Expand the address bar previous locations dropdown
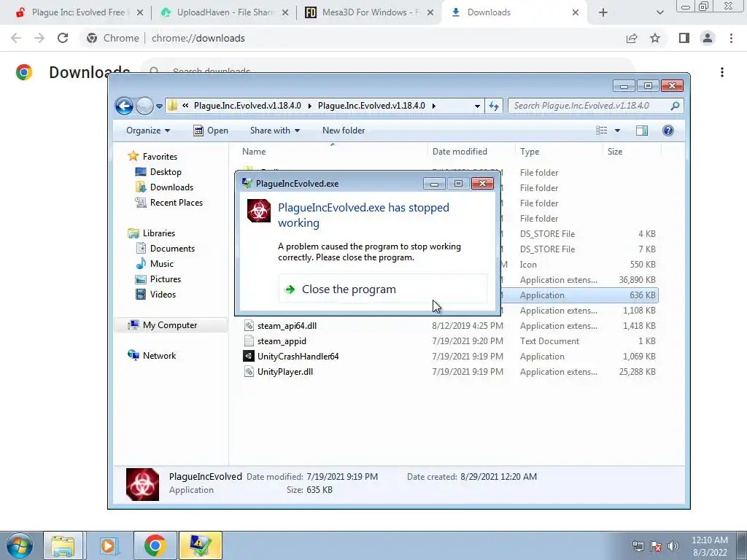The image size is (747, 560). (477, 106)
